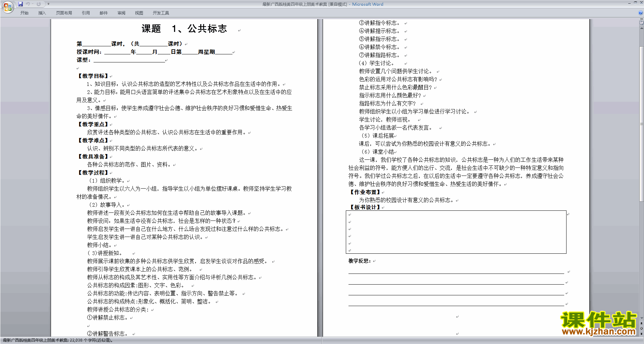Click the line 禁止标志采用什么色彩最醒目?

(x=395, y=88)
